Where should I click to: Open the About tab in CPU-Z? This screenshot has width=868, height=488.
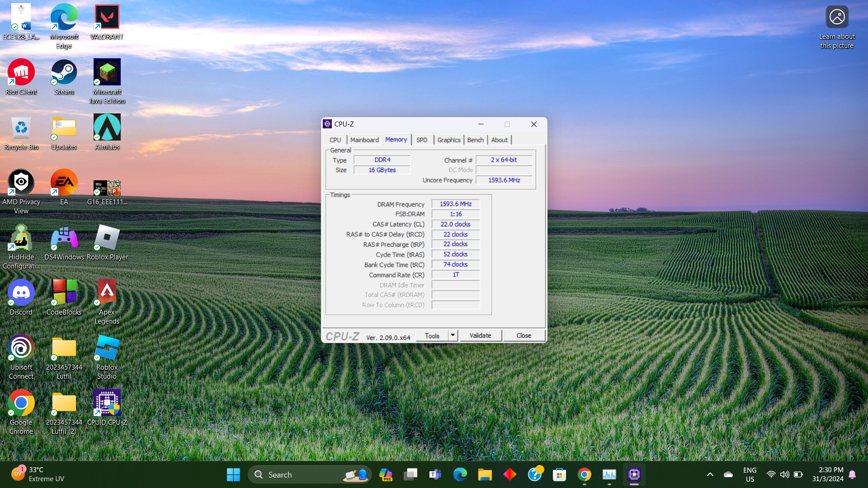point(500,140)
